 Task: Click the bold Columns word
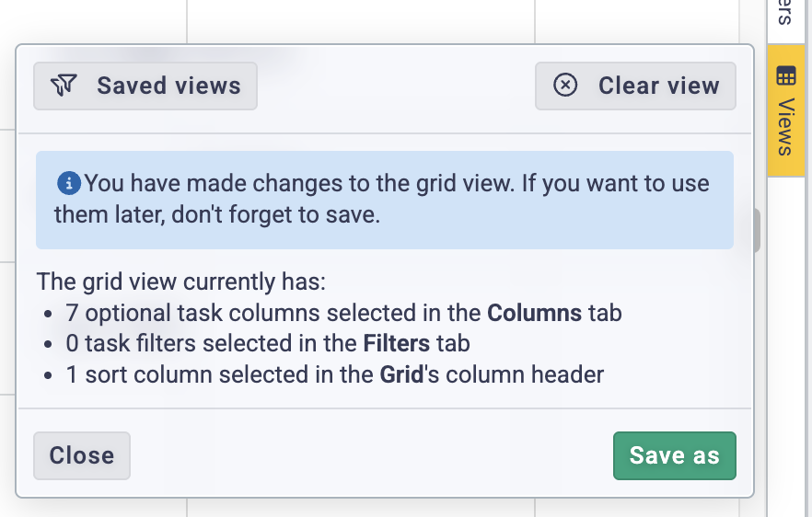coord(534,313)
